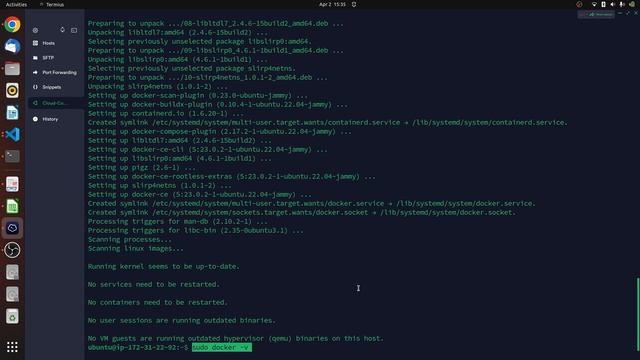This screenshot has height=360, width=640.
Task: Open Termius app menu in top bar
Action: click(52, 4)
